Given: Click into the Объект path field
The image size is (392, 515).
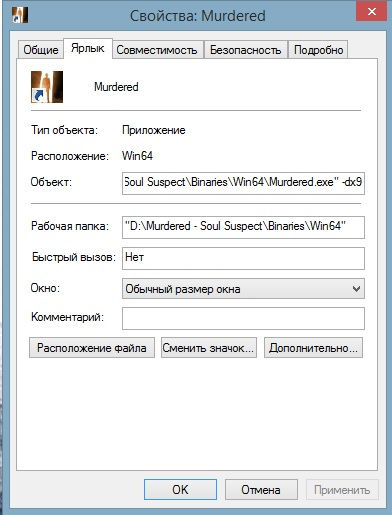Looking at the screenshot, I should tap(243, 183).
